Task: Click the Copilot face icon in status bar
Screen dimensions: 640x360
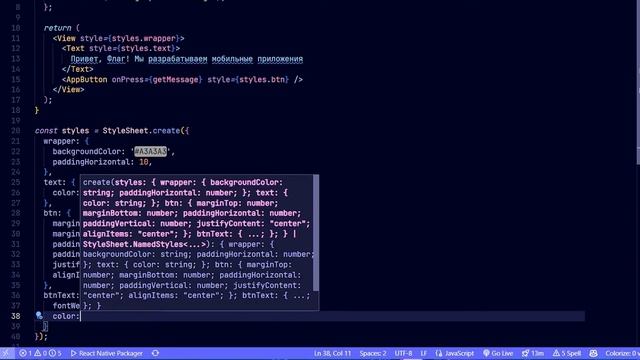Action: tap(593, 353)
